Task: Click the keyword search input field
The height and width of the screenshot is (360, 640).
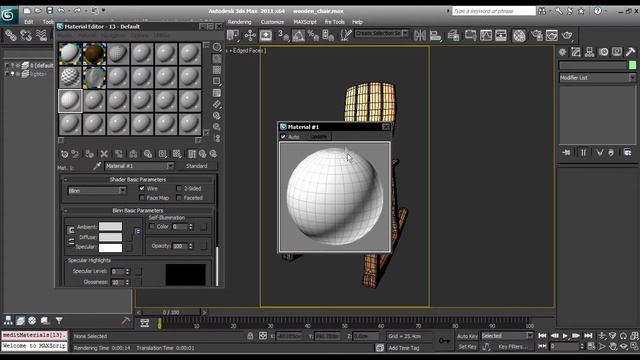Action: (x=493, y=11)
